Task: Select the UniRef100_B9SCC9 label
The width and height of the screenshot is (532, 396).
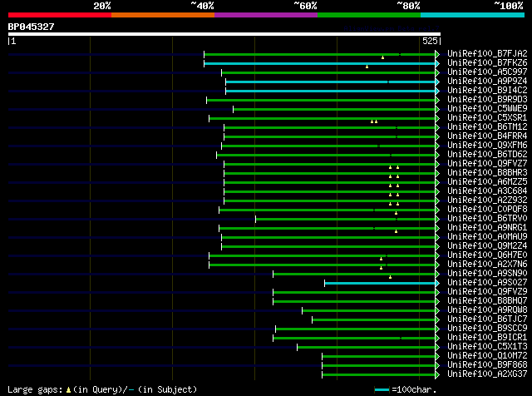Action: (487, 329)
